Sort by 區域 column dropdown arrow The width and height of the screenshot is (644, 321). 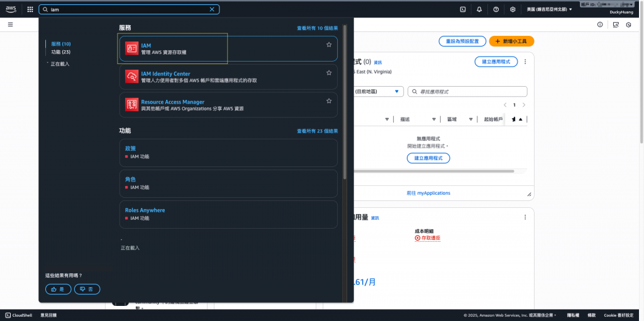pyautogui.click(x=470, y=119)
